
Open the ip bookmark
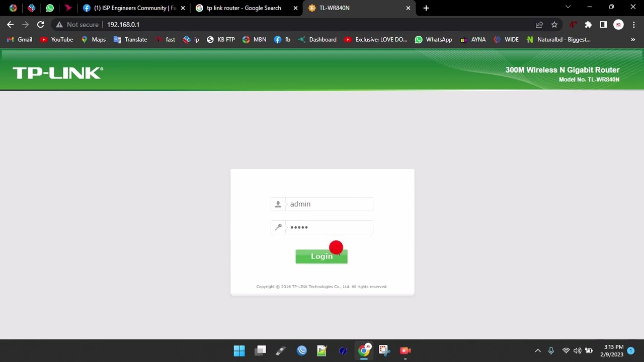tap(191, 40)
